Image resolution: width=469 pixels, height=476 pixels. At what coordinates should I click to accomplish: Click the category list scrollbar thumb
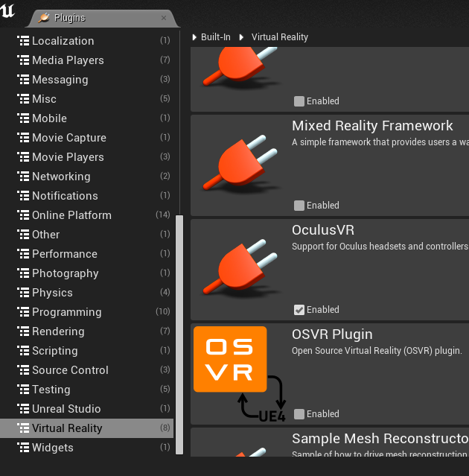point(179,335)
